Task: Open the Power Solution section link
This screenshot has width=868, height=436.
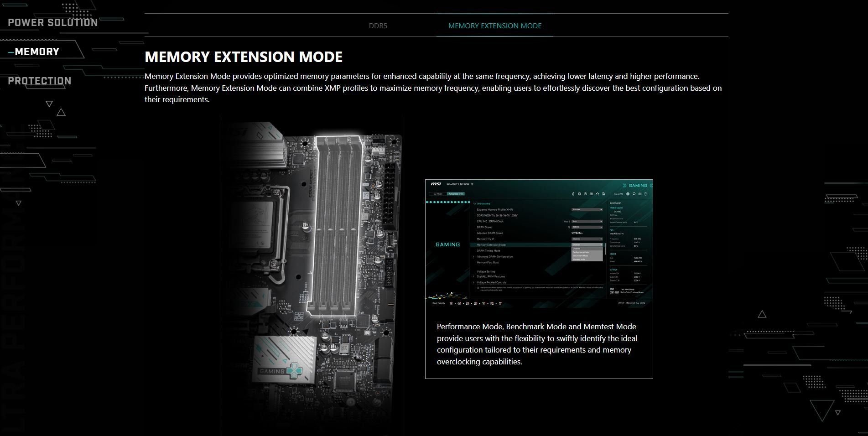Action: (x=53, y=22)
